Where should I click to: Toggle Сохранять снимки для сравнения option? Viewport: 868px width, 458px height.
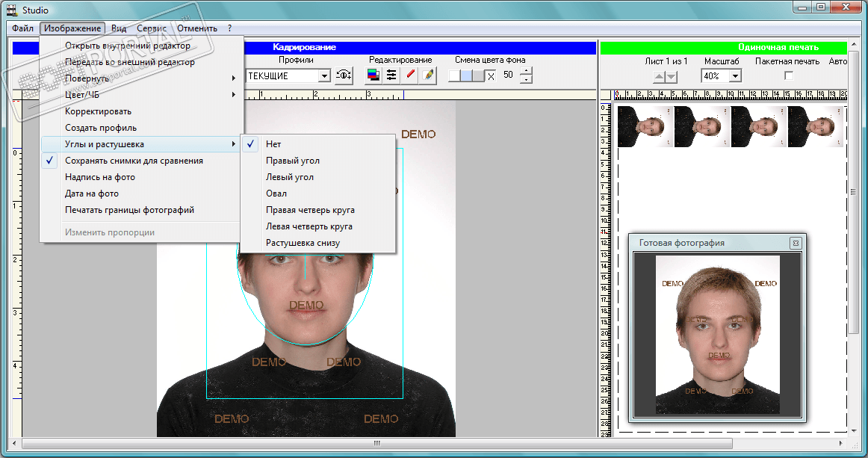tap(134, 161)
